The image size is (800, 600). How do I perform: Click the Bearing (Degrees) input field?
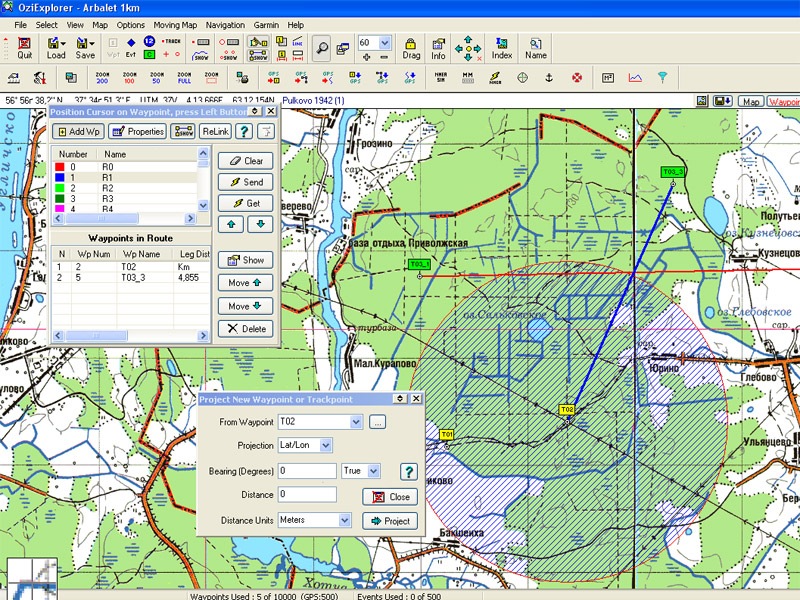click(307, 470)
